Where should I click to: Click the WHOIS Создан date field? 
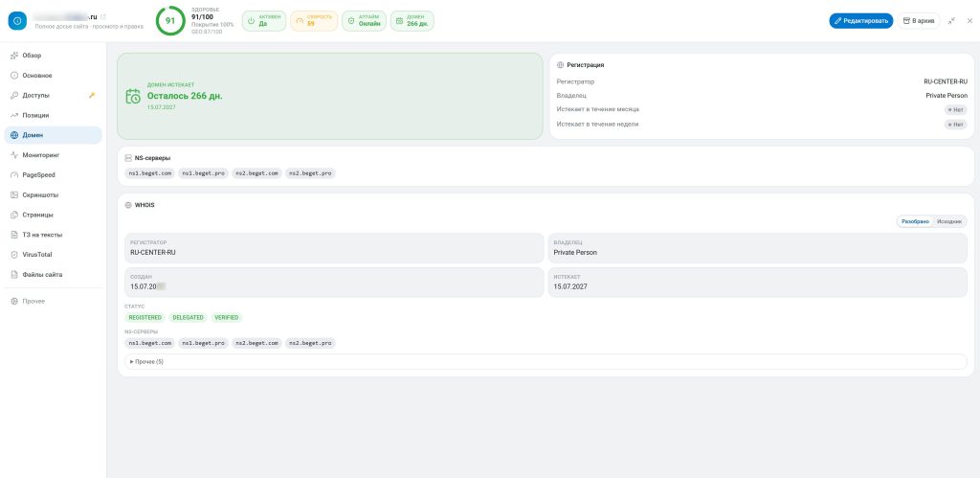click(x=334, y=283)
